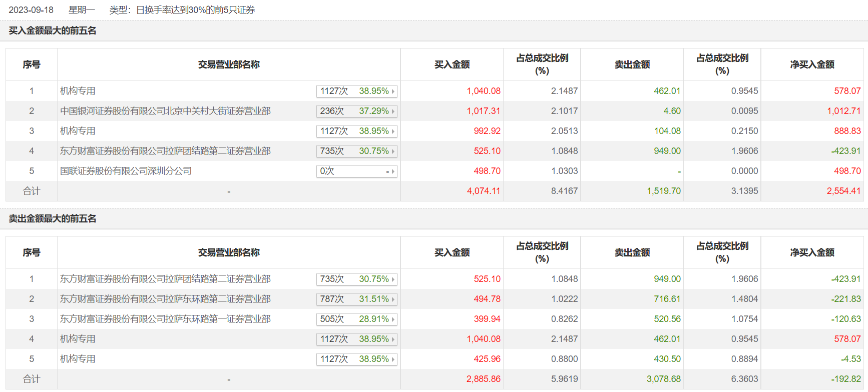The width and height of the screenshot is (868, 392).
Task: Expand the 505次 28.91% statistics box
Action: point(356,319)
